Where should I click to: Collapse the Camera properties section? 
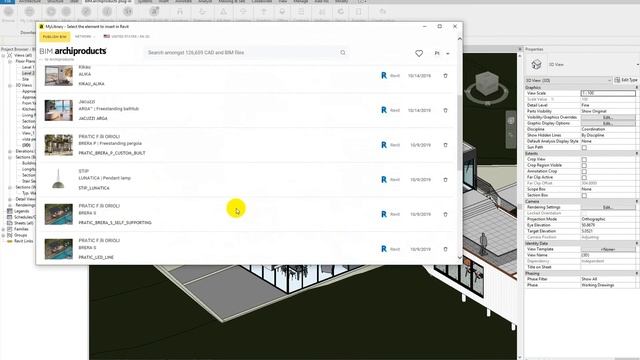pos(637,201)
